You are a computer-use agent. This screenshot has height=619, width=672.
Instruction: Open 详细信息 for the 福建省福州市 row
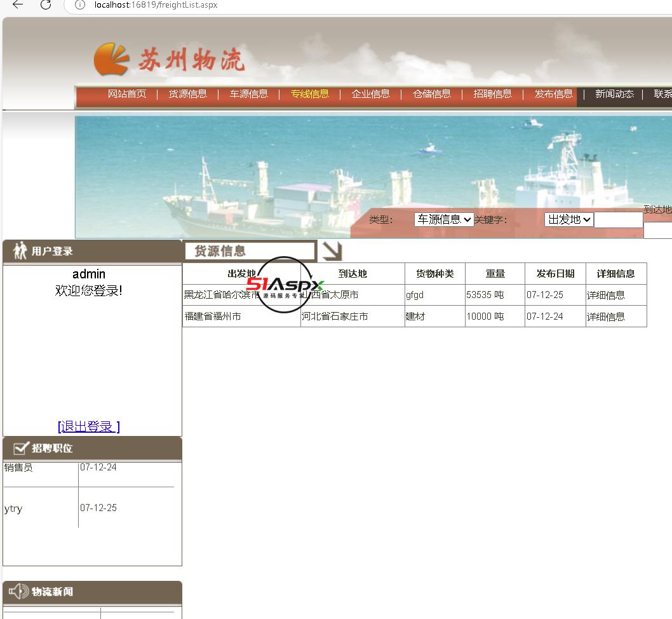pos(605,316)
